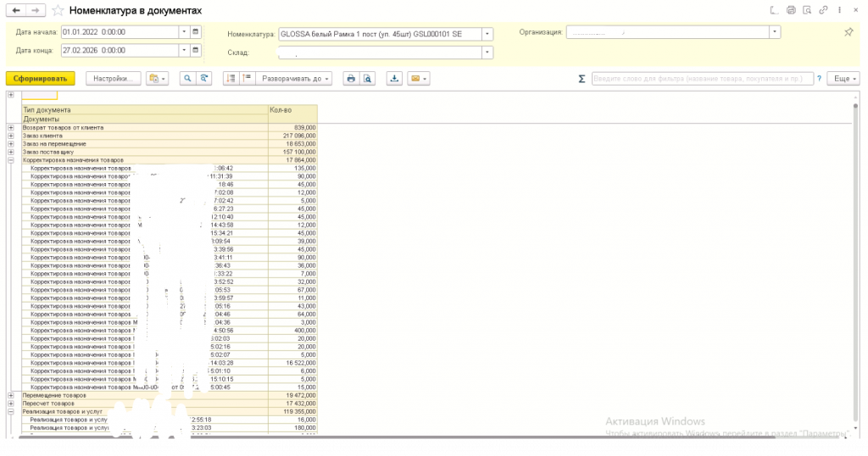868x456 pixels.
Task: Collapse the Корректировка назначения товаров group
Action: coord(11,160)
